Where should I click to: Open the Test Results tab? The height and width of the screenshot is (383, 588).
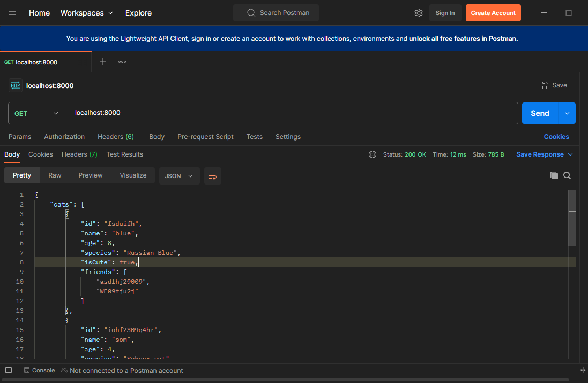click(124, 154)
